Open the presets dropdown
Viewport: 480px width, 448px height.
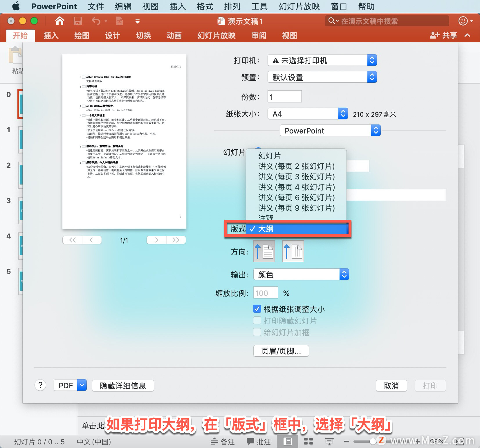pyautogui.click(x=322, y=77)
